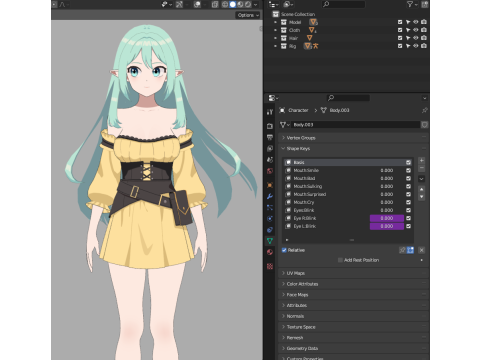Open the Output properties tab
Screen dimensions: 480x360
click(x=270, y=137)
